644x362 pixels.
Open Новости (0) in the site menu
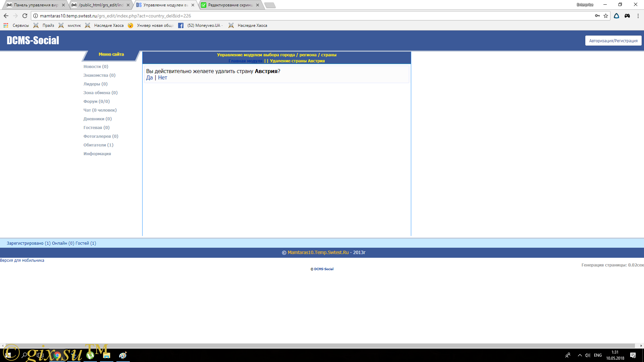click(x=96, y=67)
